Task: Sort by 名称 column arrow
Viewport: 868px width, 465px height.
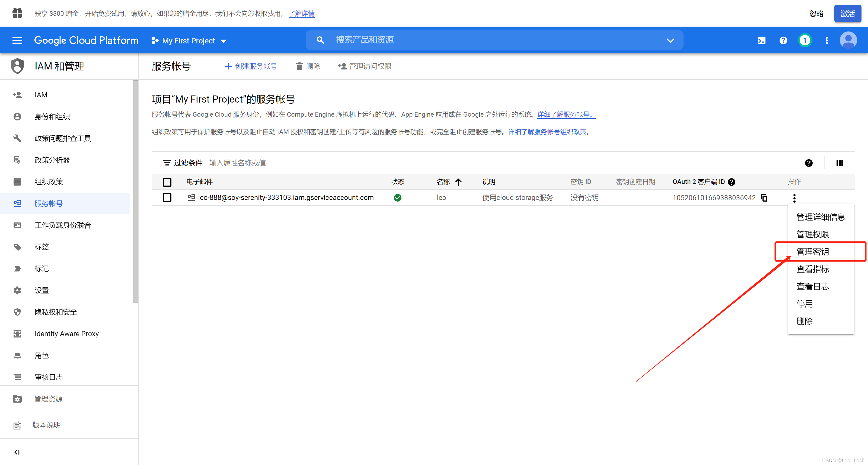Action: pos(458,182)
